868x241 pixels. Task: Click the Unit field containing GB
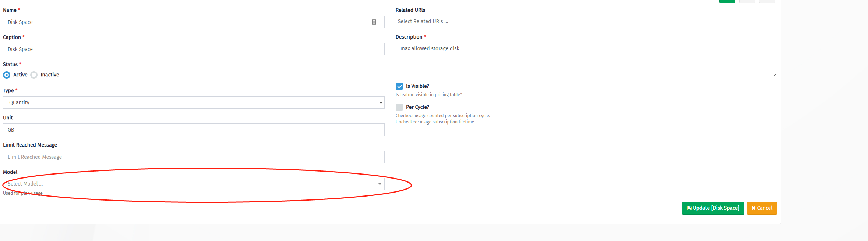(194, 130)
